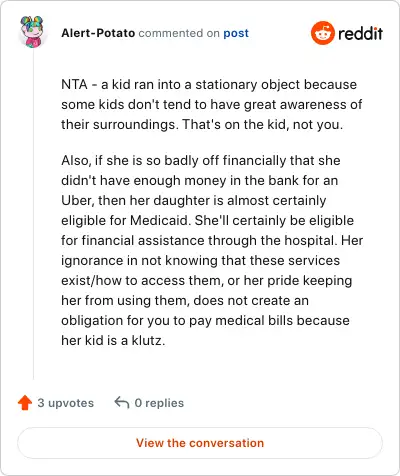Click the phrase "stationary object because"
The width and height of the screenshot is (400, 476).
pos(276,84)
